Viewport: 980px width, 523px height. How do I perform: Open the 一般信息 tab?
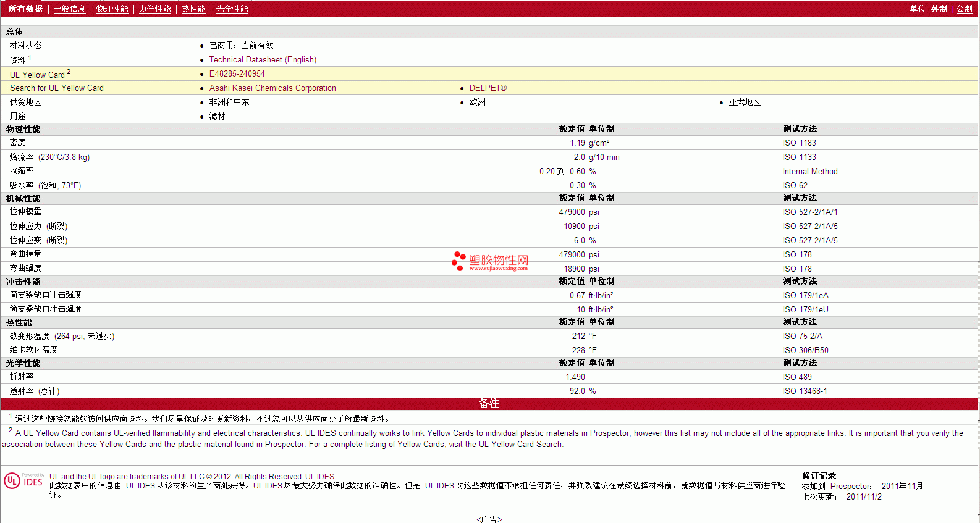[x=70, y=9]
